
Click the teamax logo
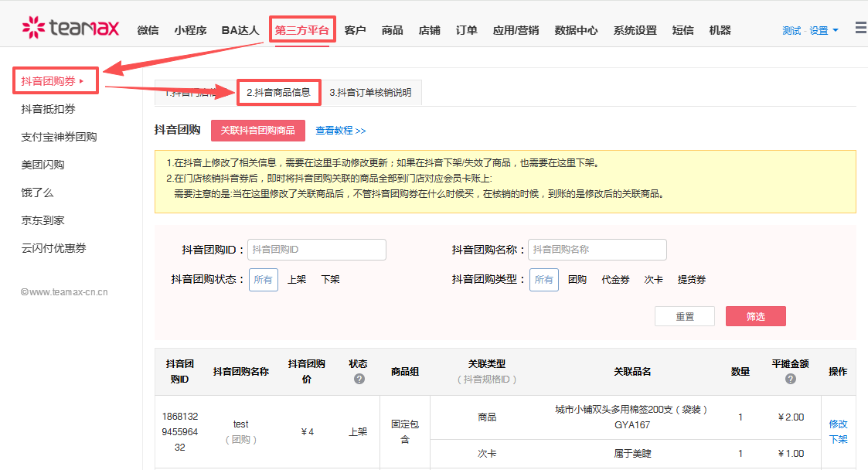(x=70, y=27)
